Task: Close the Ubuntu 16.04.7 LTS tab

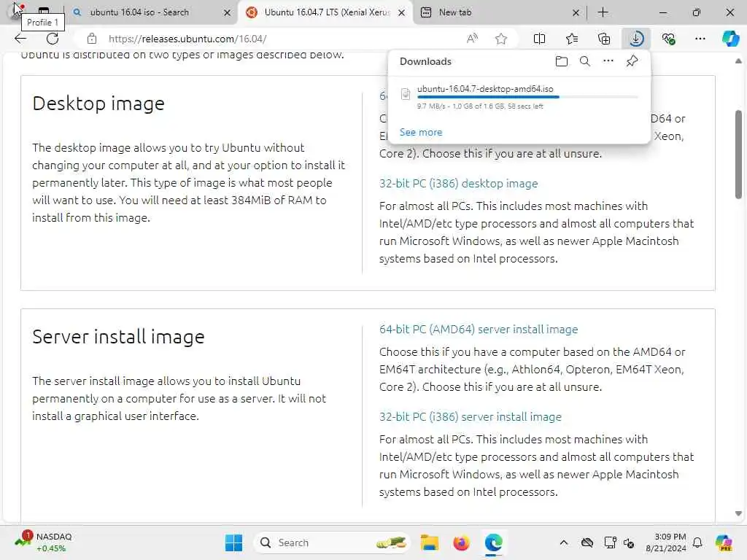Action: pos(402,12)
